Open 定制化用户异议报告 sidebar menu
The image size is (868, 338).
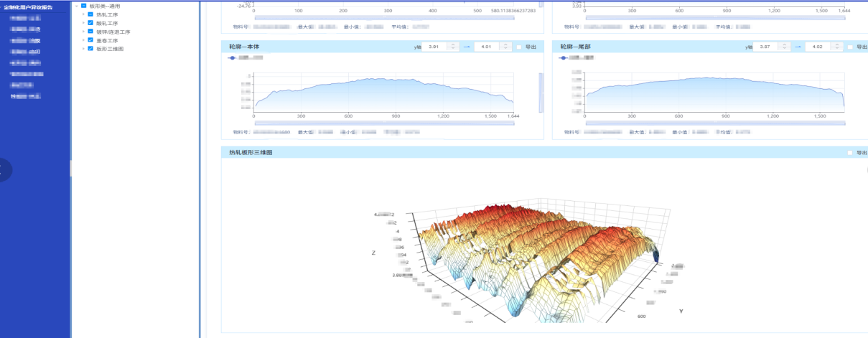point(29,7)
